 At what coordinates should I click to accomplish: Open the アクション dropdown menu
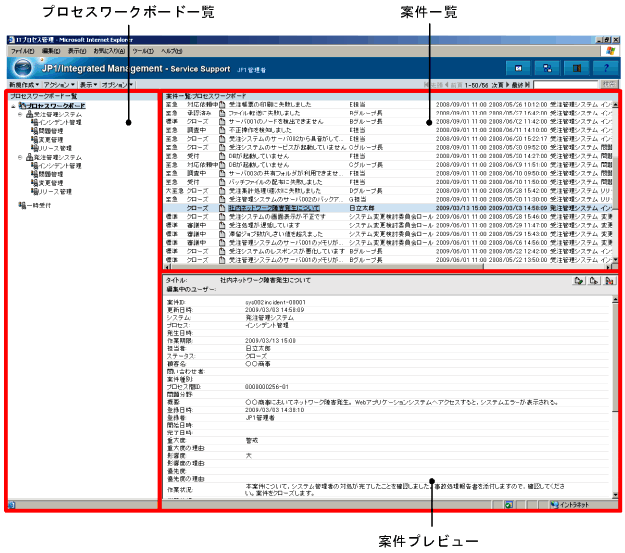tap(59, 85)
